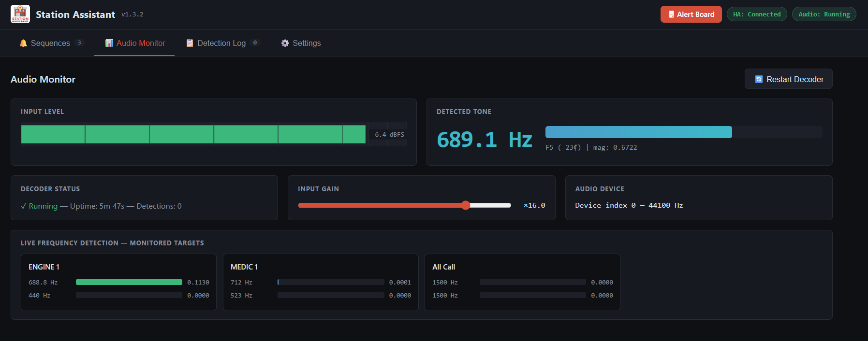Click the siren icon on Alert Board
Image resolution: width=868 pixels, height=341 pixels.
[x=671, y=14]
